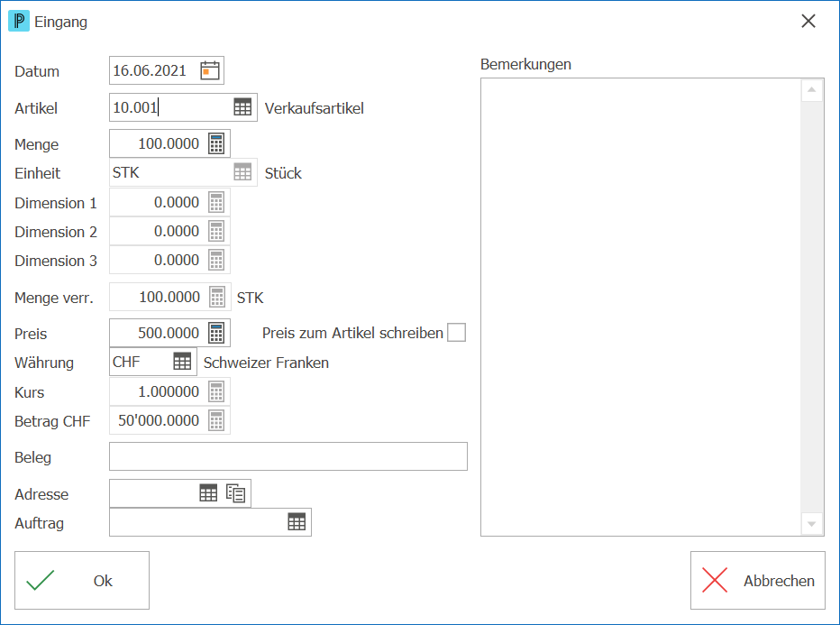Open the Währung lookup table icon

(182, 362)
